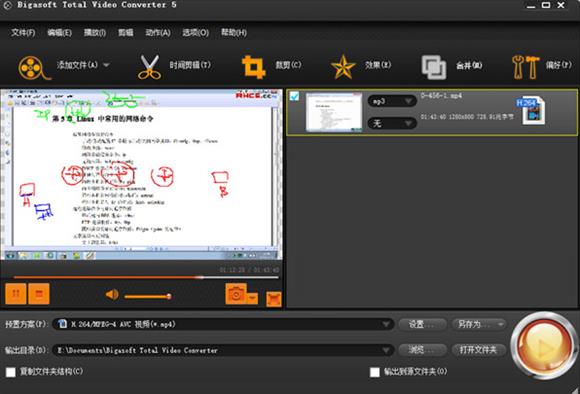This screenshot has width=580, height=394.
Task: Enable output to source folder checkbox
Action: coord(375,372)
